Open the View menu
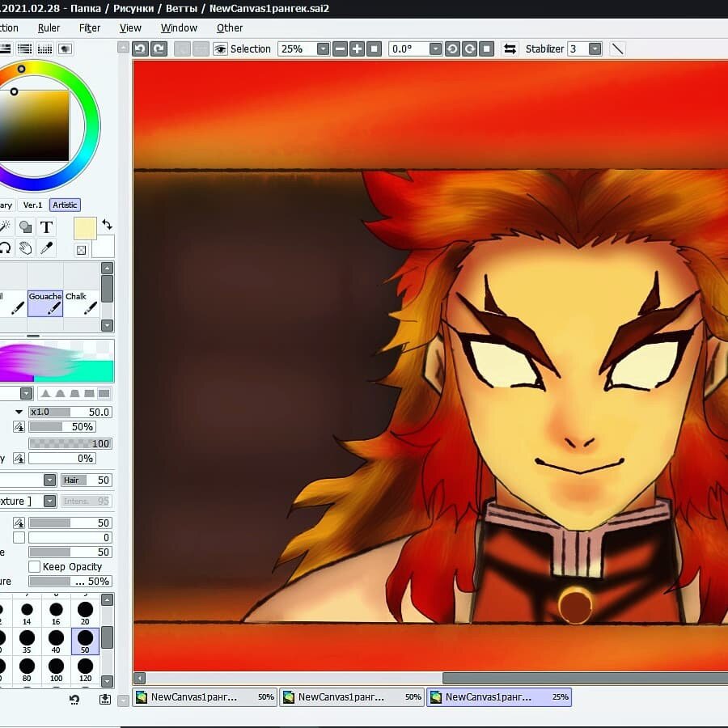The width and height of the screenshot is (728, 728). coord(130,28)
